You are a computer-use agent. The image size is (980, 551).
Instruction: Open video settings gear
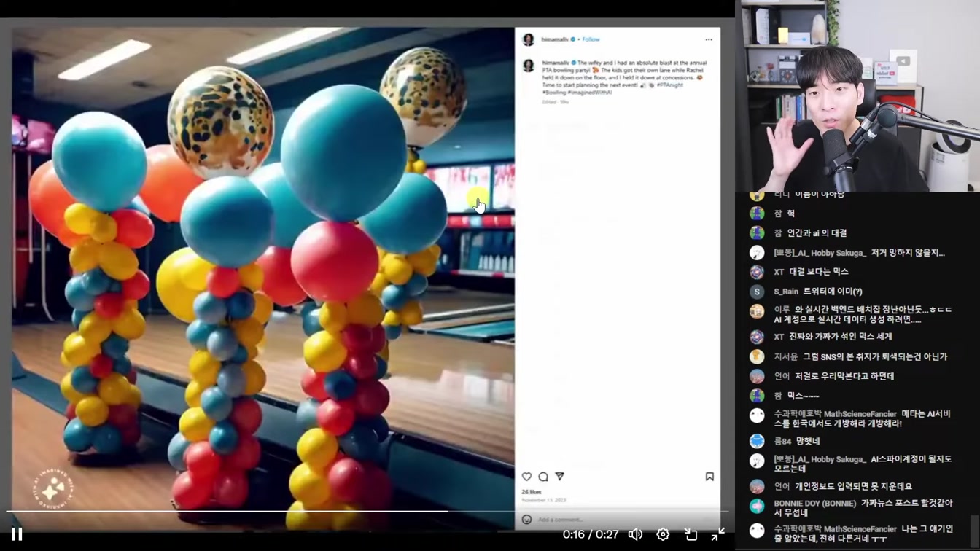tap(663, 534)
